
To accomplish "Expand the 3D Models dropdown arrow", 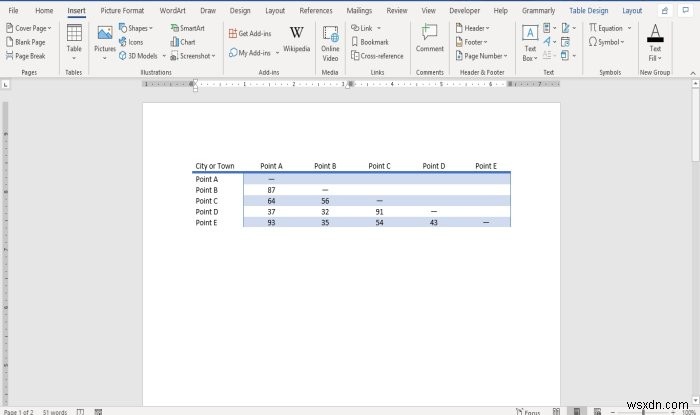I will (164, 56).
